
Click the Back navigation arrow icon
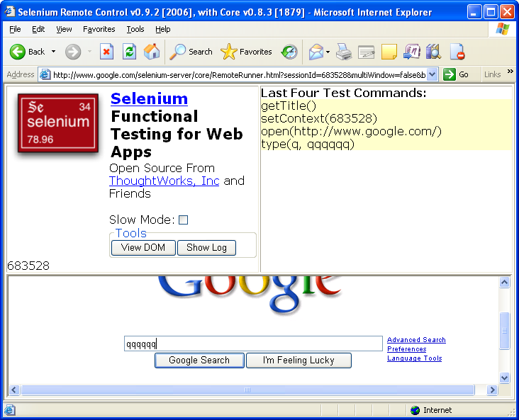tap(17, 52)
